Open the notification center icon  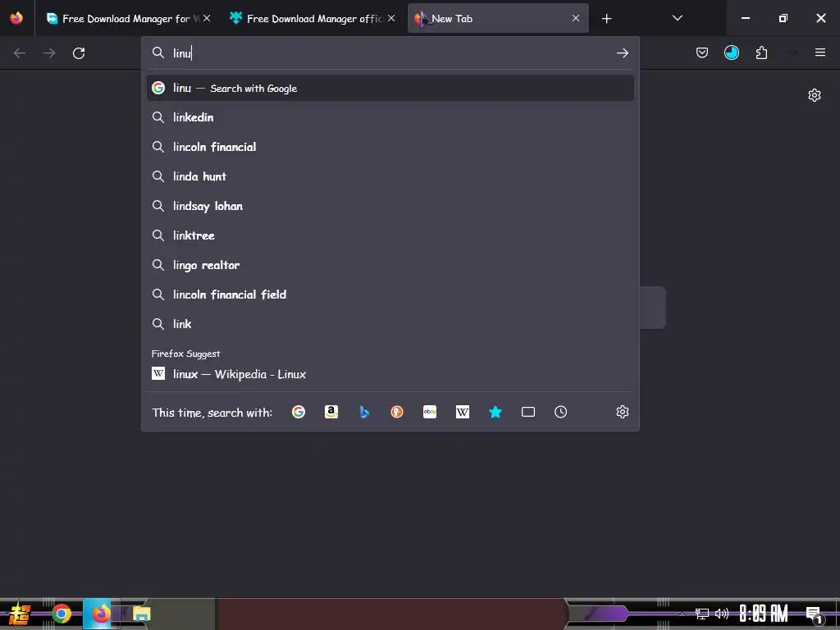pos(813,614)
